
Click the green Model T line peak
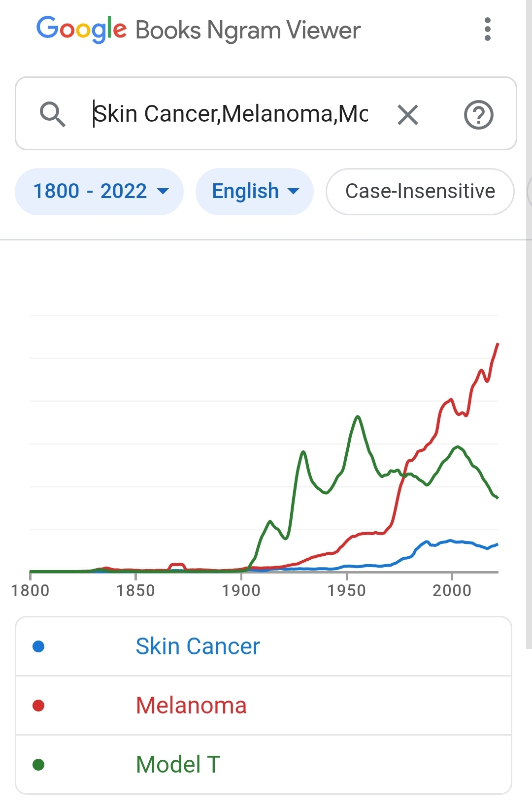point(358,417)
